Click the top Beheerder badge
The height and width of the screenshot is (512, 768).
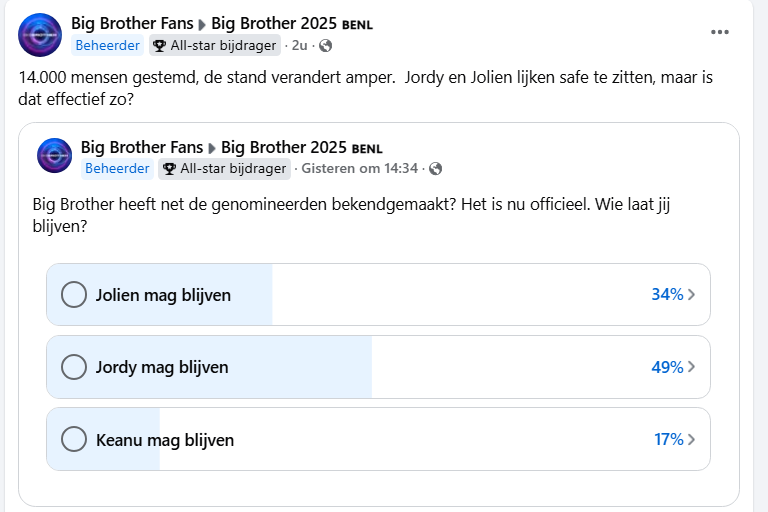coord(107,46)
